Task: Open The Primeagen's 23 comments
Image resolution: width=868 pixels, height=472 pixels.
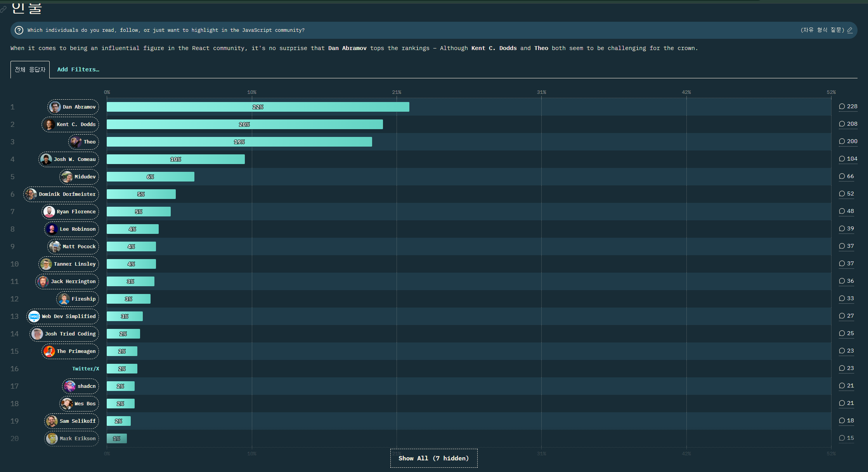Action: coord(846,351)
